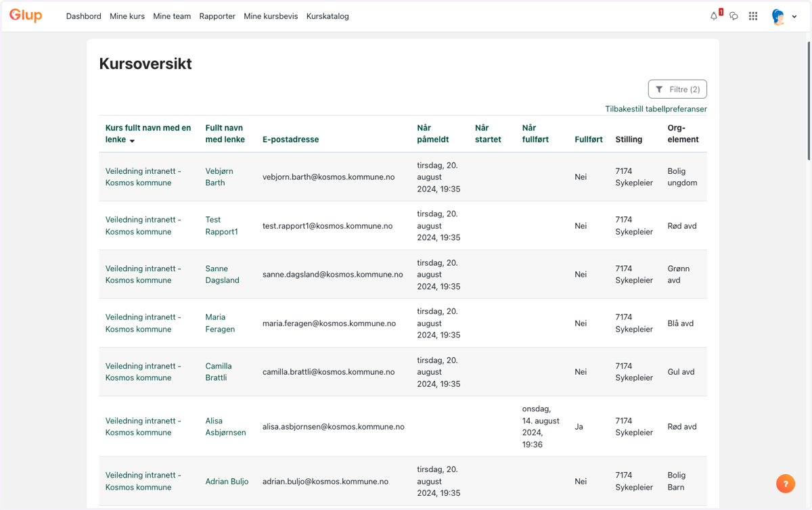Open the chat messages icon
The width and height of the screenshot is (812, 510).
point(734,16)
